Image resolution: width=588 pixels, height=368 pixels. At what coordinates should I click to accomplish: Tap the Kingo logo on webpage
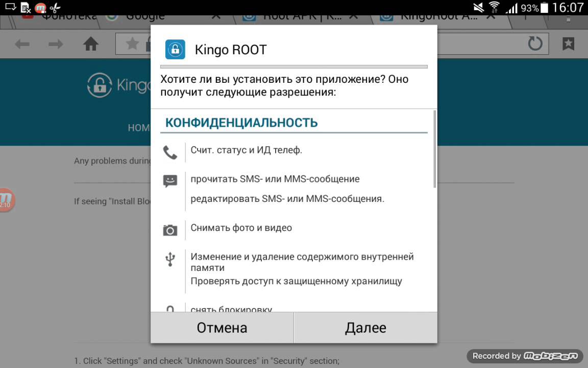pos(118,85)
